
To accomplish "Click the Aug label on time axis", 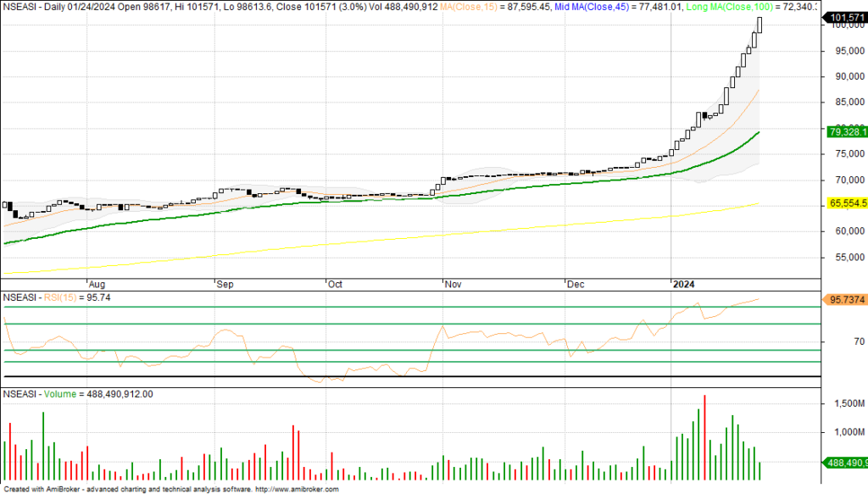I will click(98, 286).
